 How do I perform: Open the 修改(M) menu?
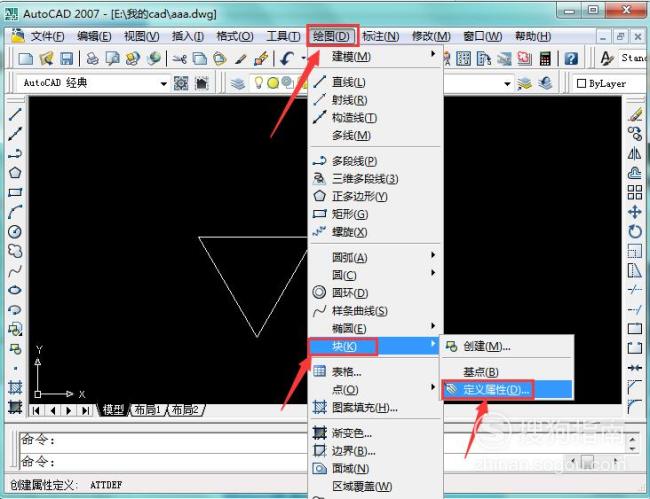click(x=431, y=36)
